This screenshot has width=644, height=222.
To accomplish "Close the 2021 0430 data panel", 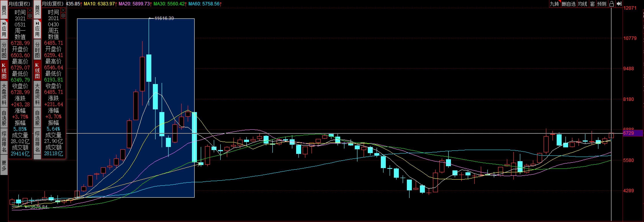I will pos(63,10).
